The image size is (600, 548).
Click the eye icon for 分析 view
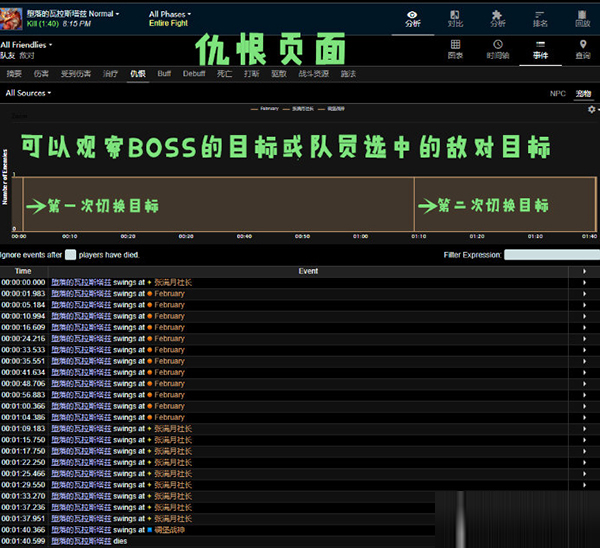413,15
